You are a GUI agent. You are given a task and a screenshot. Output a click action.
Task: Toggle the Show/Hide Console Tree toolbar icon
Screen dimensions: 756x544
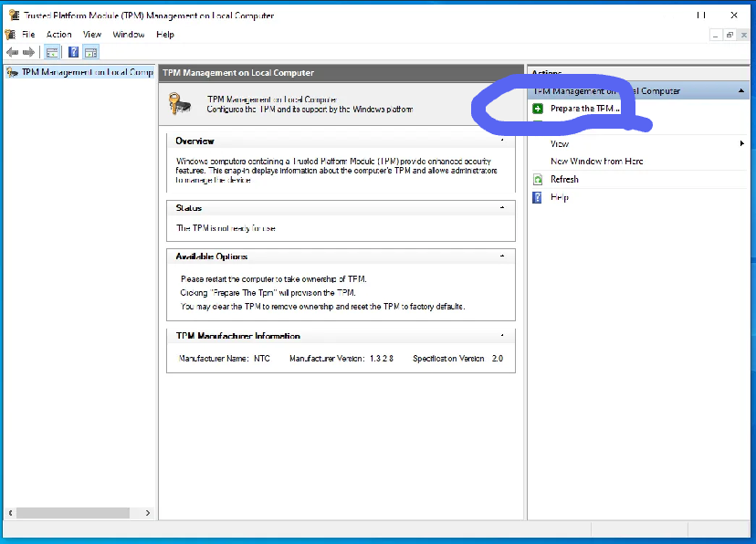click(52, 52)
